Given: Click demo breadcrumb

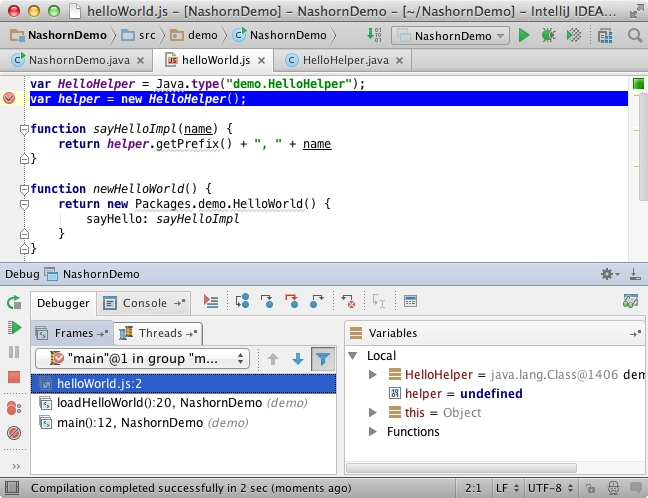Looking at the screenshot, I should click(x=194, y=36).
